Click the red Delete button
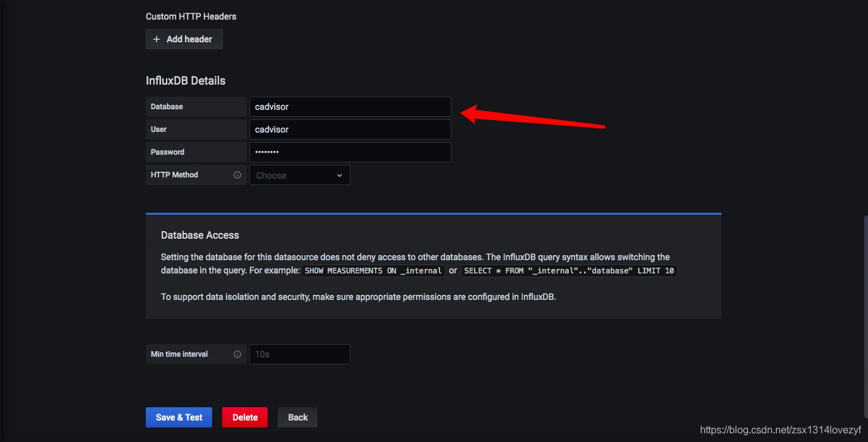This screenshot has height=442, width=868. (245, 417)
